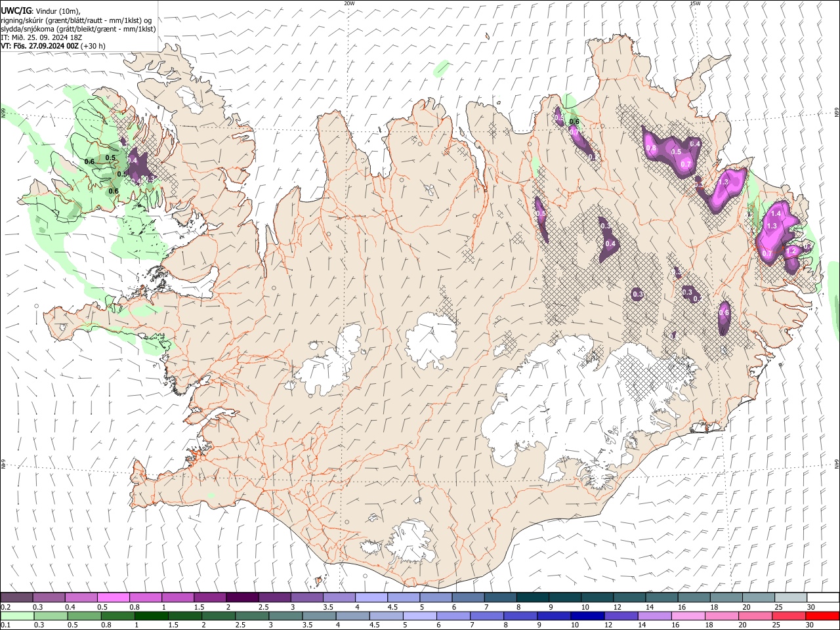Pick rain scale swatch between 14 and 16
Image resolution: width=840 pixels, height=630 pixels.
click(x=654, y=616)
